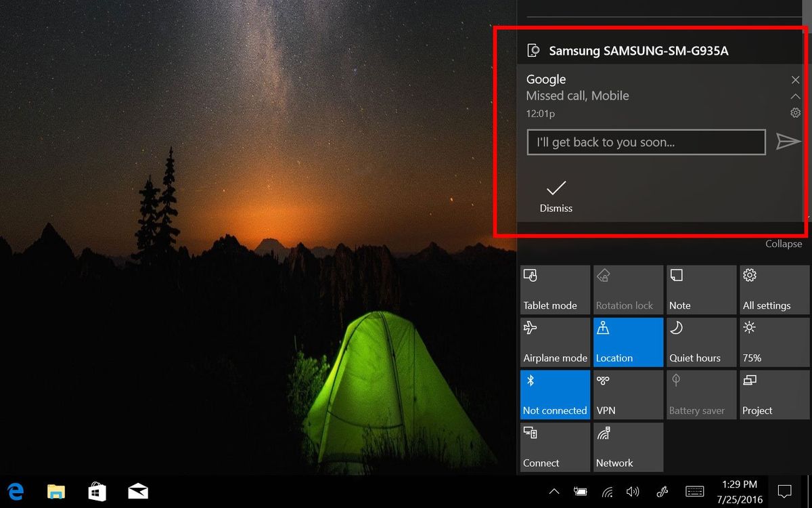This screenshot has width=812, height=508.
Task: Open the Connect panel
Action: (555, 447)
